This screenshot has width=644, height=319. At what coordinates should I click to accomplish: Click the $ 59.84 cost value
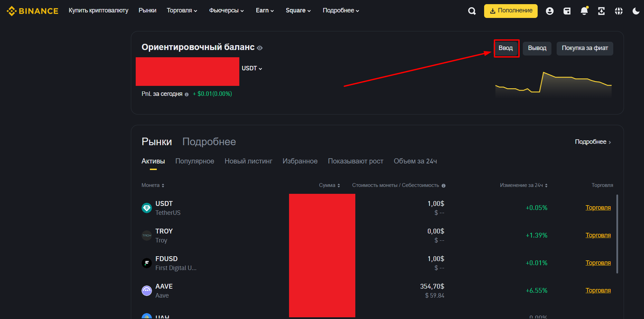(435, 296)
